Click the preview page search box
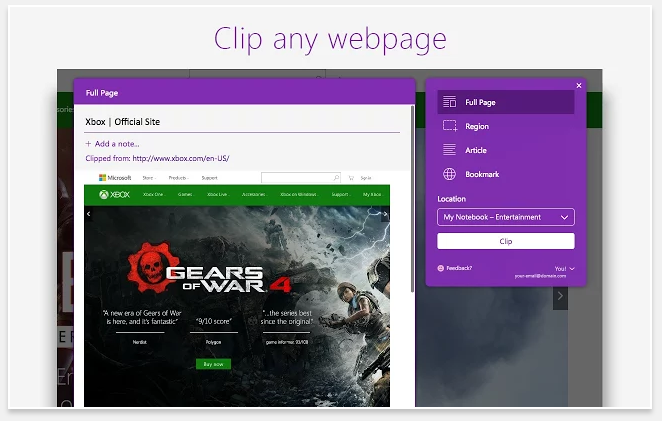Image resolution: width=662 pixels, height=421 pixels. click(301, 178)
